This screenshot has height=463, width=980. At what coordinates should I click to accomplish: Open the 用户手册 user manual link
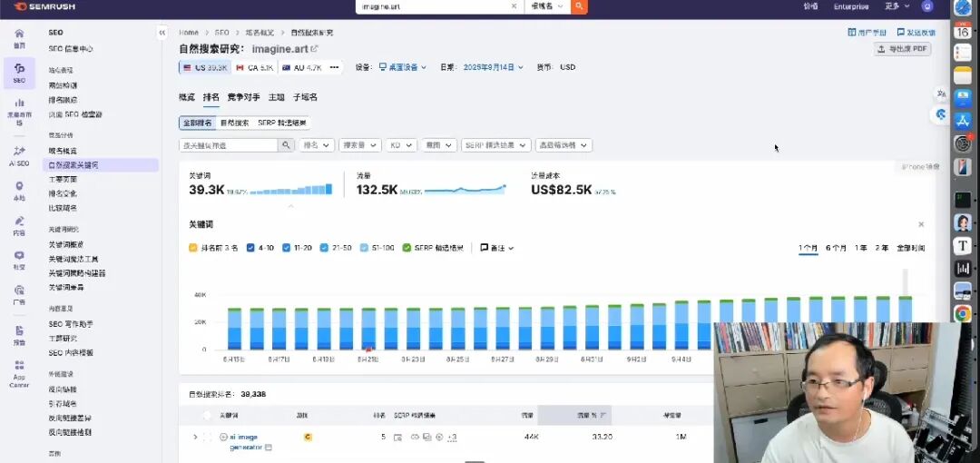coord(867,33)
